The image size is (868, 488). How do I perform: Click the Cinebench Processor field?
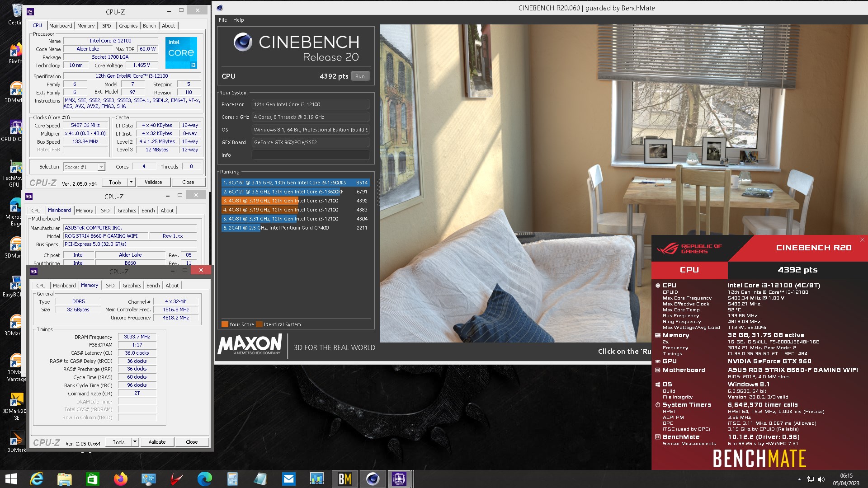311,104
